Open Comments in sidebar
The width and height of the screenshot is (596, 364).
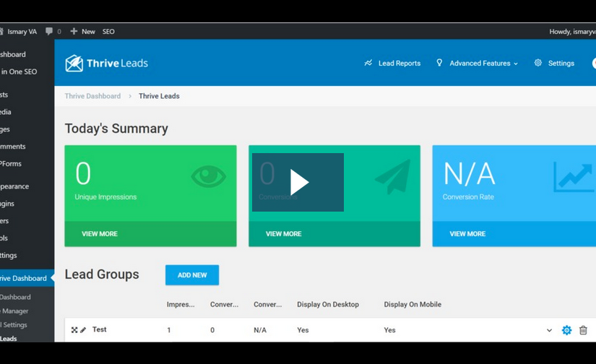tap(13, 147)
